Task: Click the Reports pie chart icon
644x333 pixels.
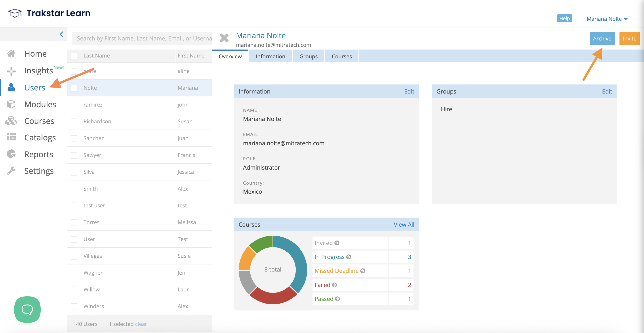Action: pyautogui.click(x=11, y=154)
